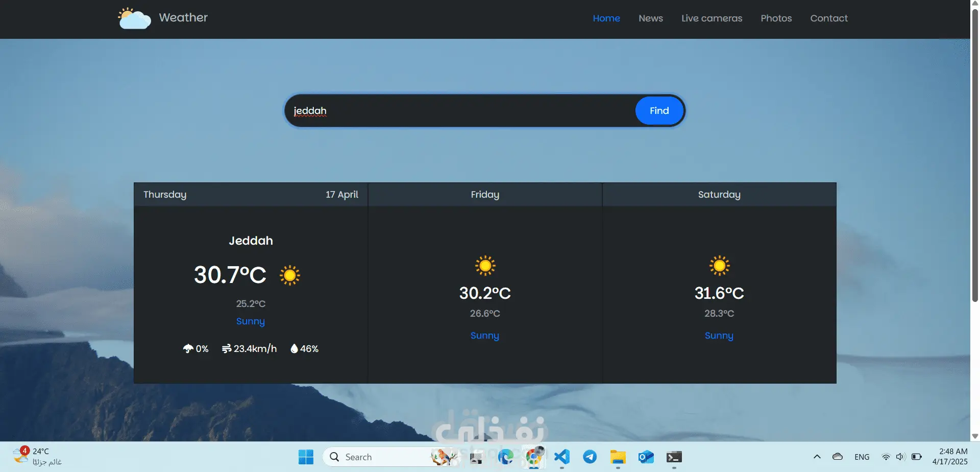
Task: Click the Jeddah city name
Action: (x=251, y=241)
